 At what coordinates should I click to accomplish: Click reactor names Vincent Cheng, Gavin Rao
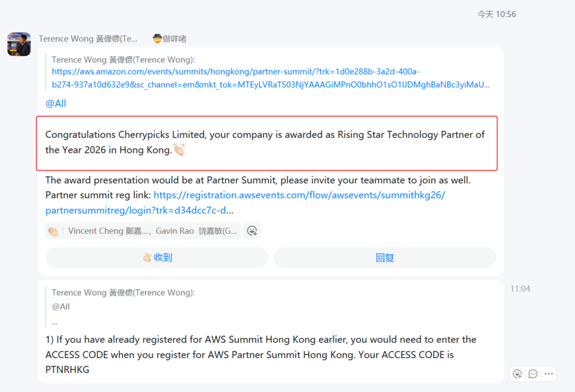(x=152, y=231)
